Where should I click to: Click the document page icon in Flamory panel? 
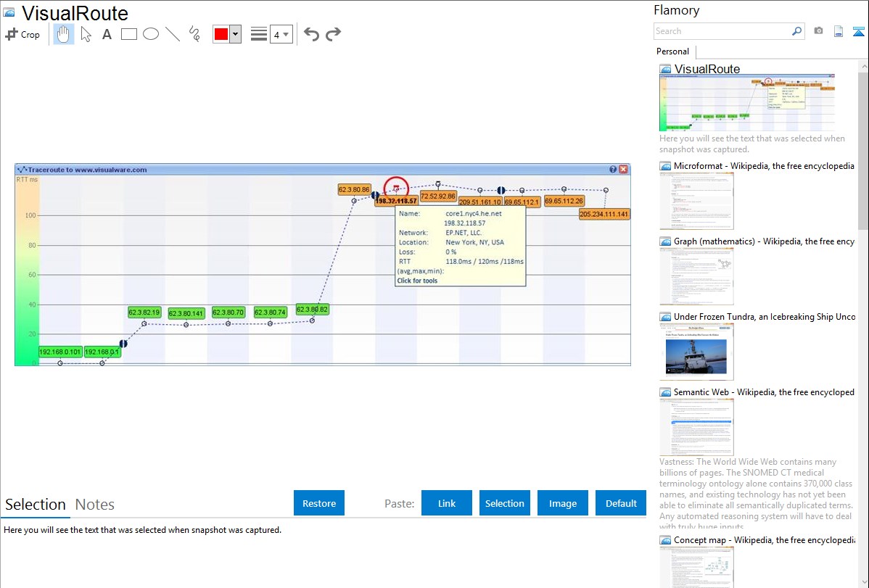[x=839, y=31]
